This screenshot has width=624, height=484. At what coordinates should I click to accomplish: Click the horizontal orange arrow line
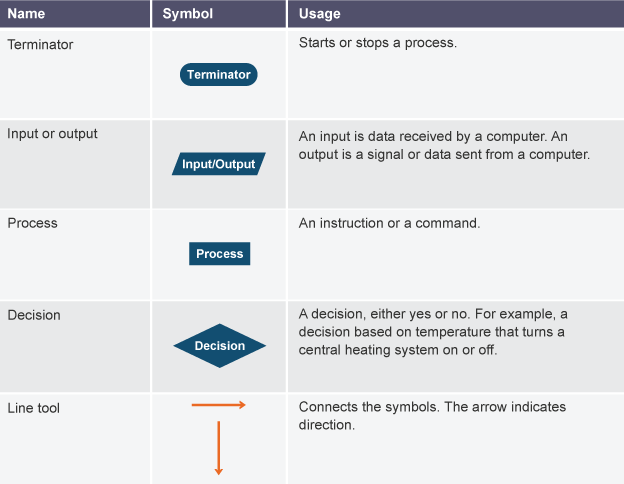pyautogui.click(x=218, y=405)
